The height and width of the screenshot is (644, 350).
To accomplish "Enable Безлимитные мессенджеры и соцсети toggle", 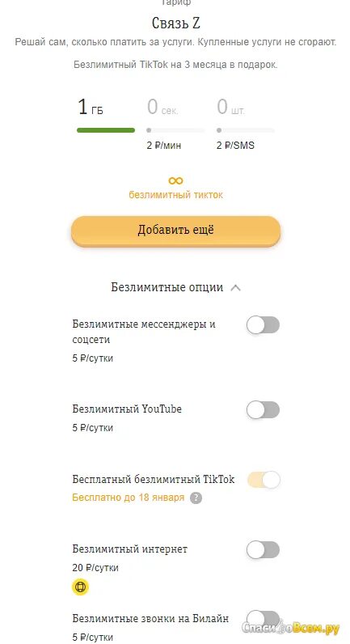I will tap(263, 325).
